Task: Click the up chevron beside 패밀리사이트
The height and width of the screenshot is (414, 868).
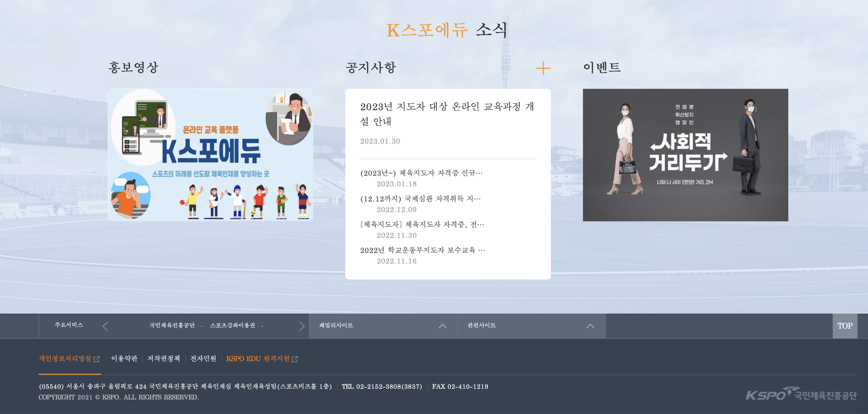Action: click(443, 326)
